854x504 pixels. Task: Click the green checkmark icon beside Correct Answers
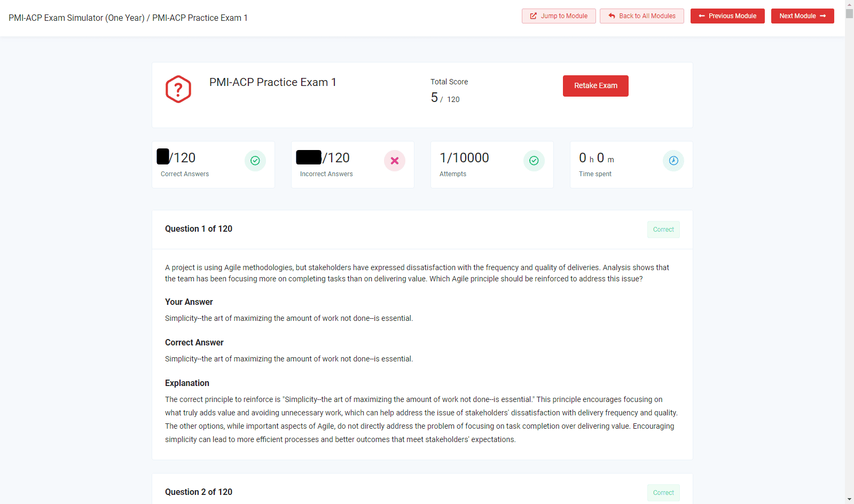click(255, 161)
